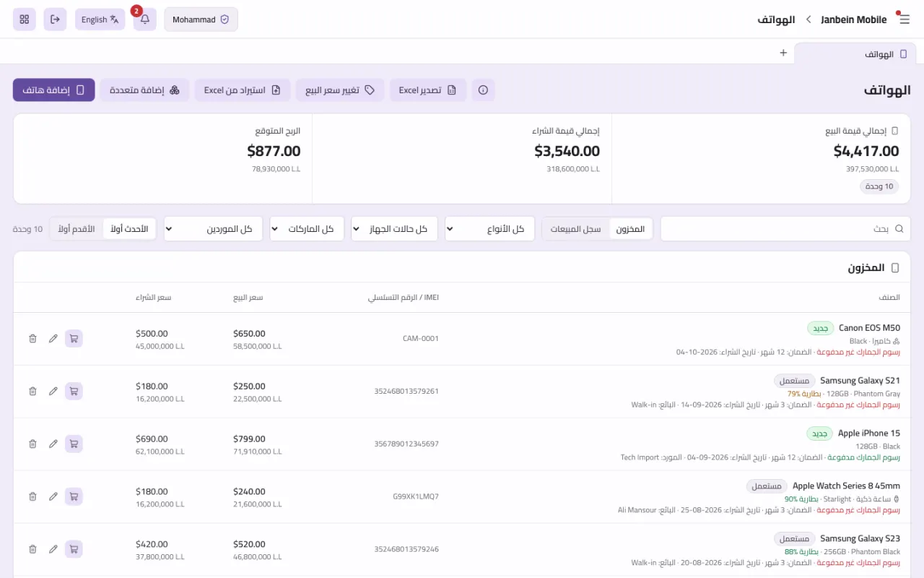Viewport: 924px width, 578px height.
Task: Click the Janbein Mobile breadcrumb
Action: (854, 20)
